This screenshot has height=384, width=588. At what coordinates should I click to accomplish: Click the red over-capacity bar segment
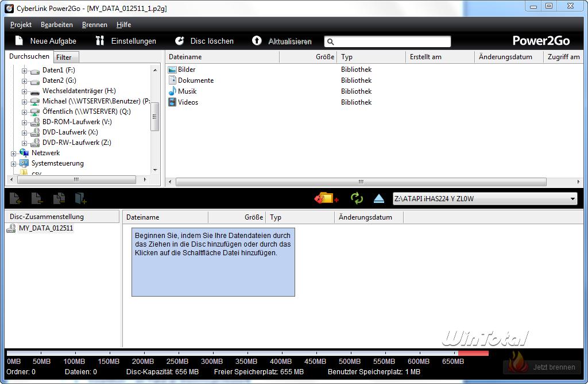[x=473, y=353]
